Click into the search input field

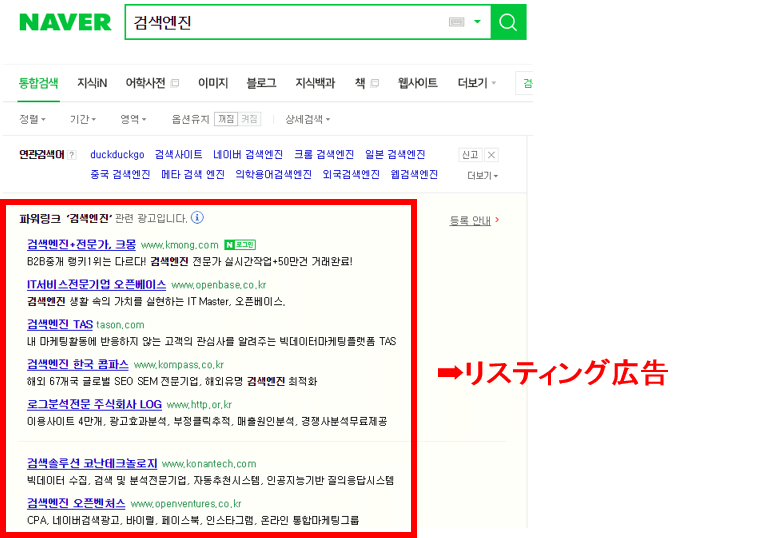click(x=285, y=22)
